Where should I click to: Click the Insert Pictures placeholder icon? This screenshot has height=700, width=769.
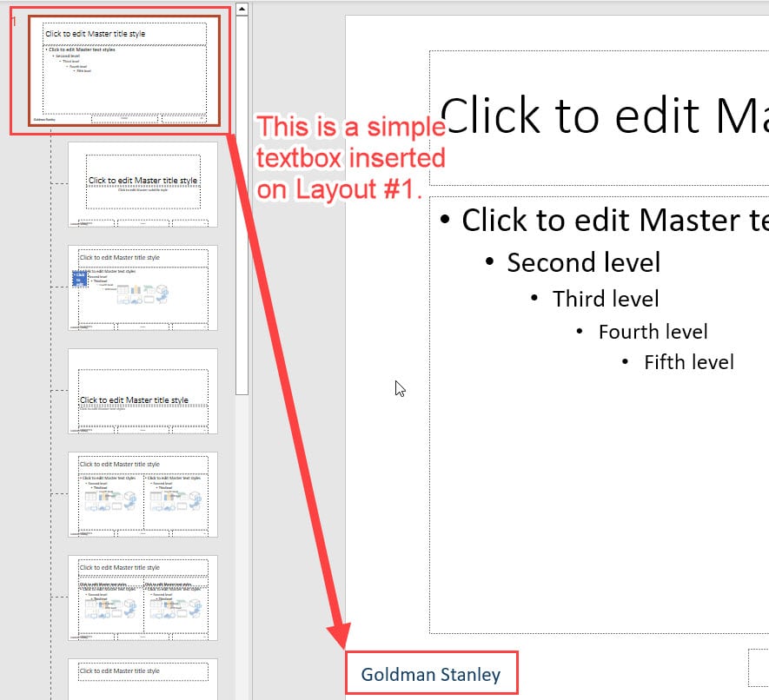[123, 299]
